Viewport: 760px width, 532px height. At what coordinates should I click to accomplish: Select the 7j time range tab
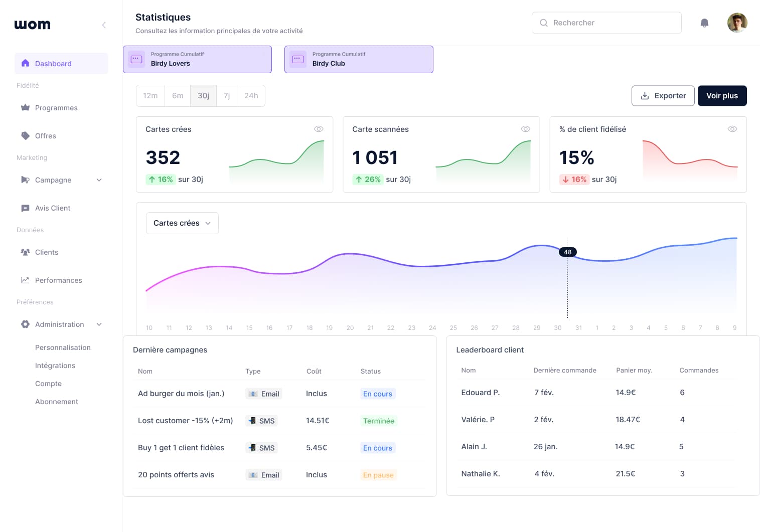pyautogui.click(x=227, y=96)
